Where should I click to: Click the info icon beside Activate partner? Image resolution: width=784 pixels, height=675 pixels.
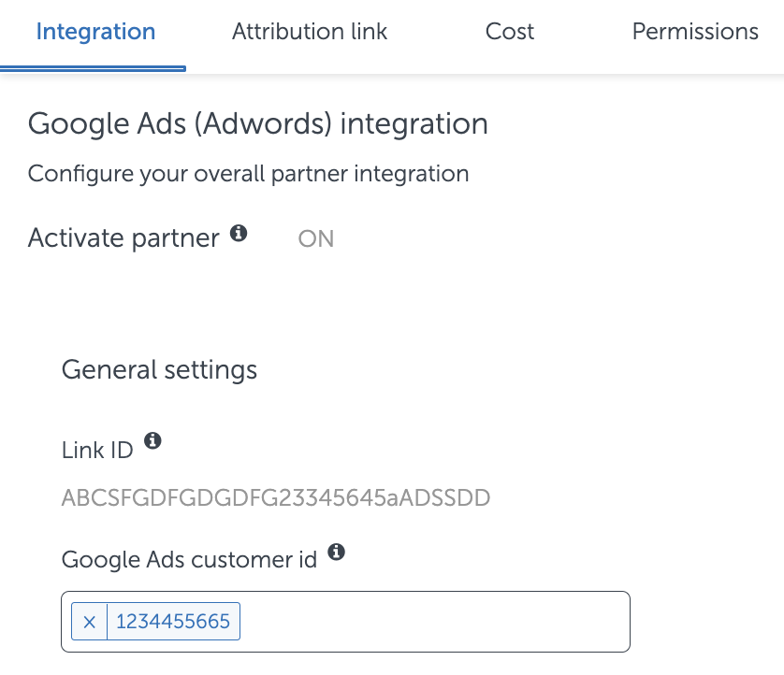[239, 234]
